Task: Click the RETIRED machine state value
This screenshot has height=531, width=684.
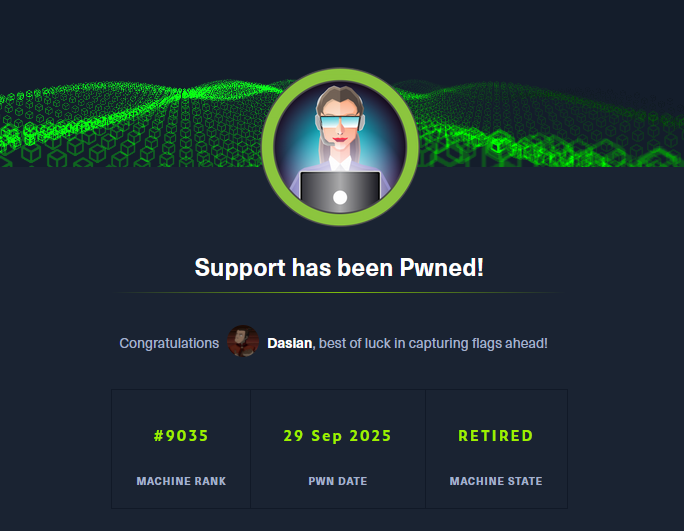Action: click(496, 435)
